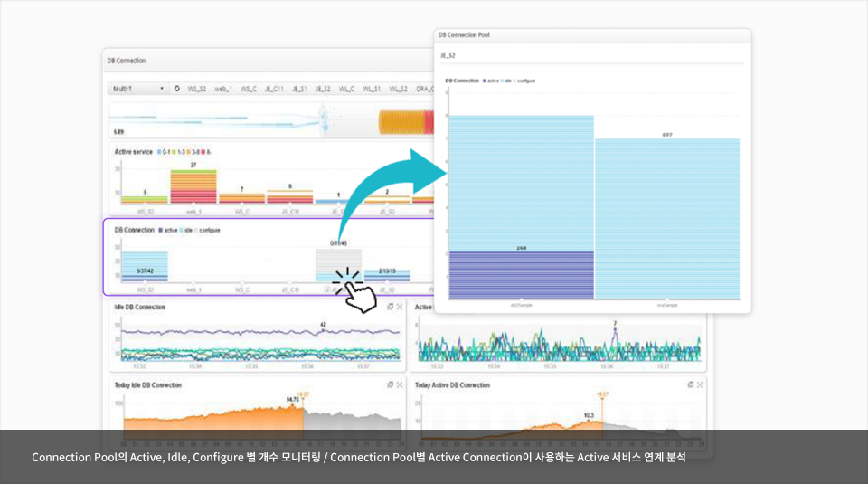
Task: Close the Today Idle DB Connection panel
Action: pyautogui.click(x=400, y=384)
